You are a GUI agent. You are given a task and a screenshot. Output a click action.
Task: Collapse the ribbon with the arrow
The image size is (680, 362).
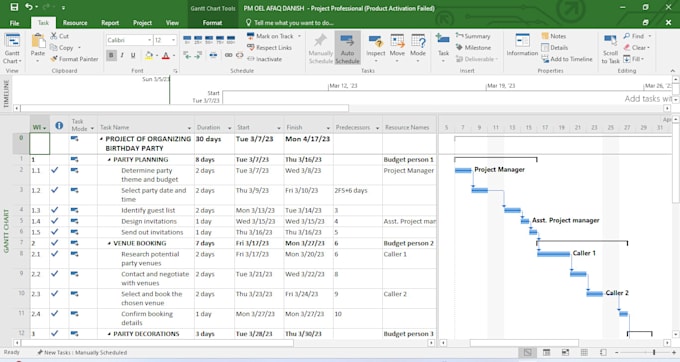[x=673, y=71]
